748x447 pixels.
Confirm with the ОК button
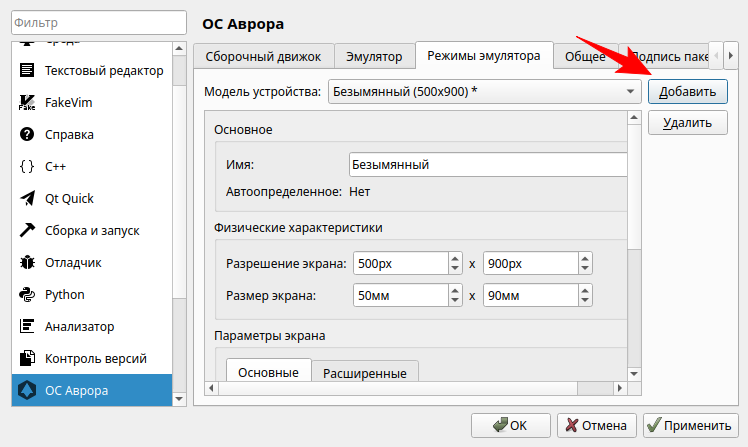click(510, 425)
